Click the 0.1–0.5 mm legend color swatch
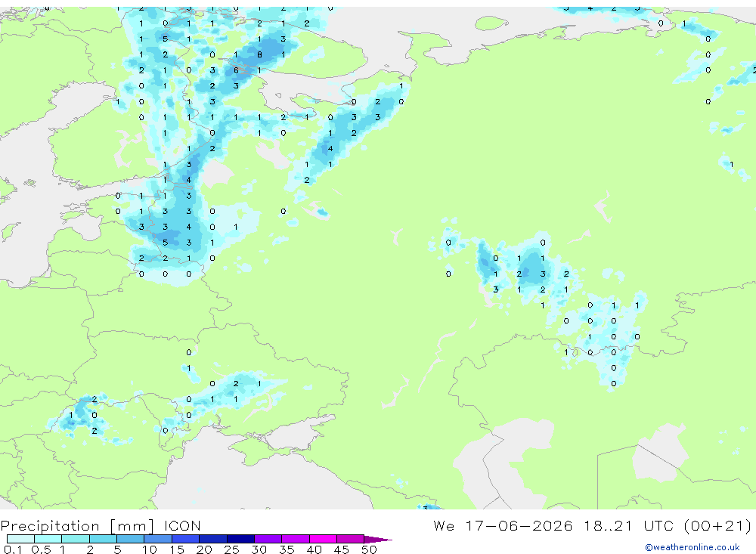 (20, 539)
